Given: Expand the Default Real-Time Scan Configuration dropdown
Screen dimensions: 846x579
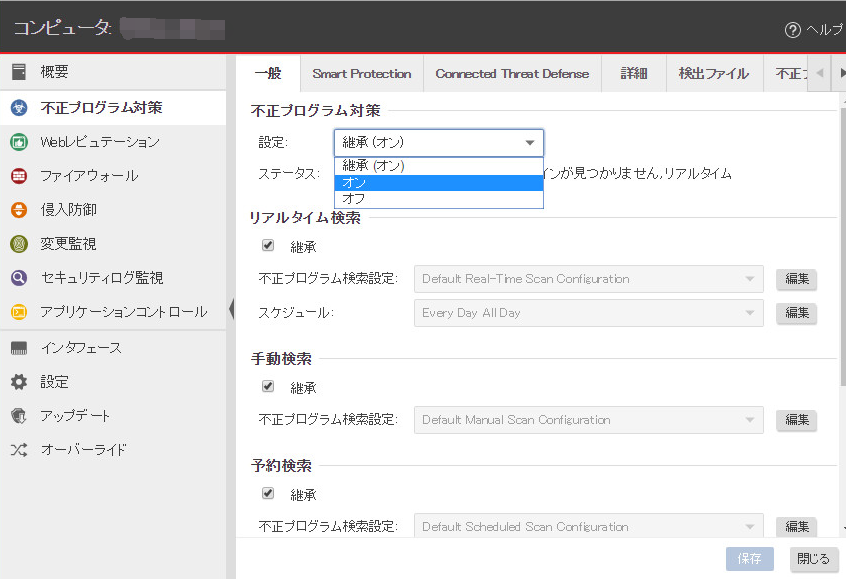Looking at the screenshot, I should point(588,279).
